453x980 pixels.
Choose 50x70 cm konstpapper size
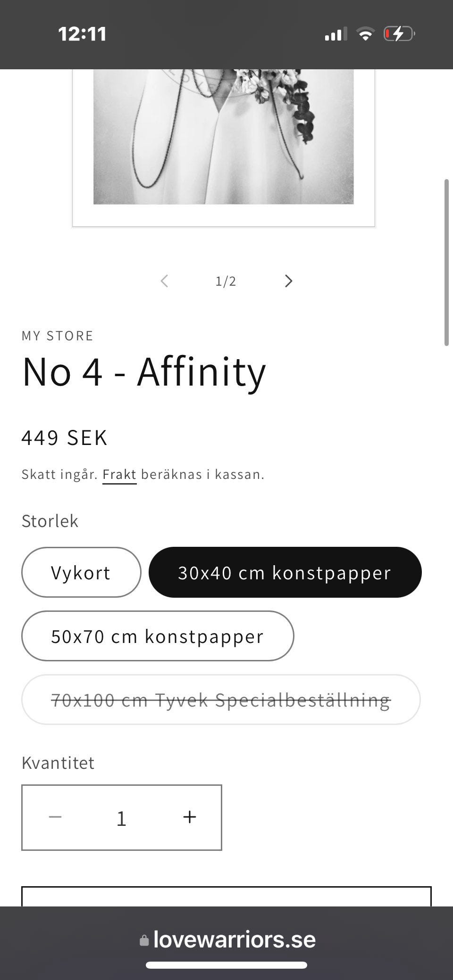click(x=158, y=636)
